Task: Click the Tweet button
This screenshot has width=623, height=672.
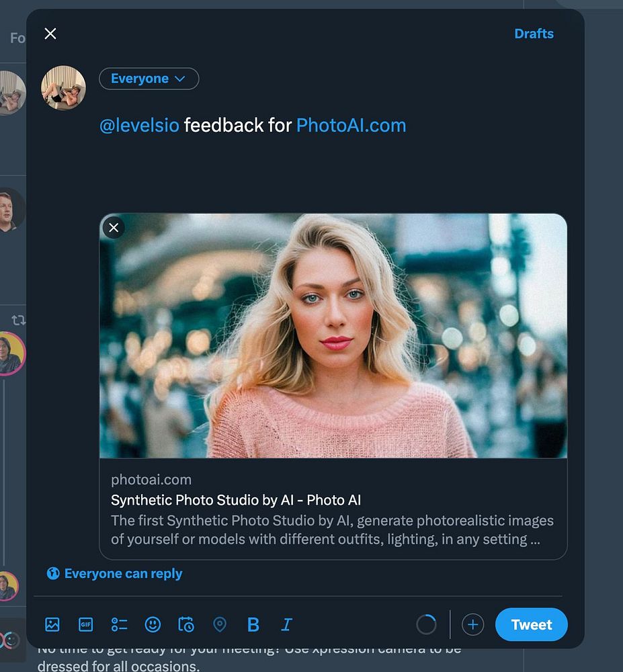Action: coord(531,625)
